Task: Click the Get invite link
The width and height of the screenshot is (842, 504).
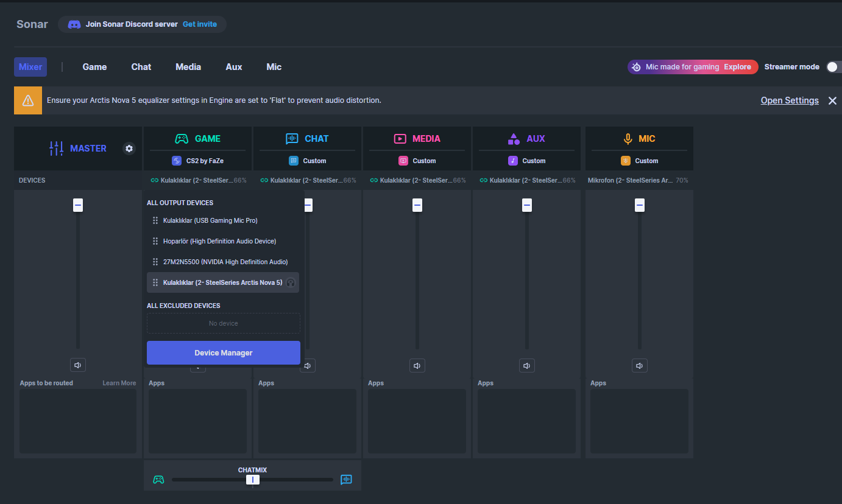Action: pyautogui.click(x=200, y=24)
